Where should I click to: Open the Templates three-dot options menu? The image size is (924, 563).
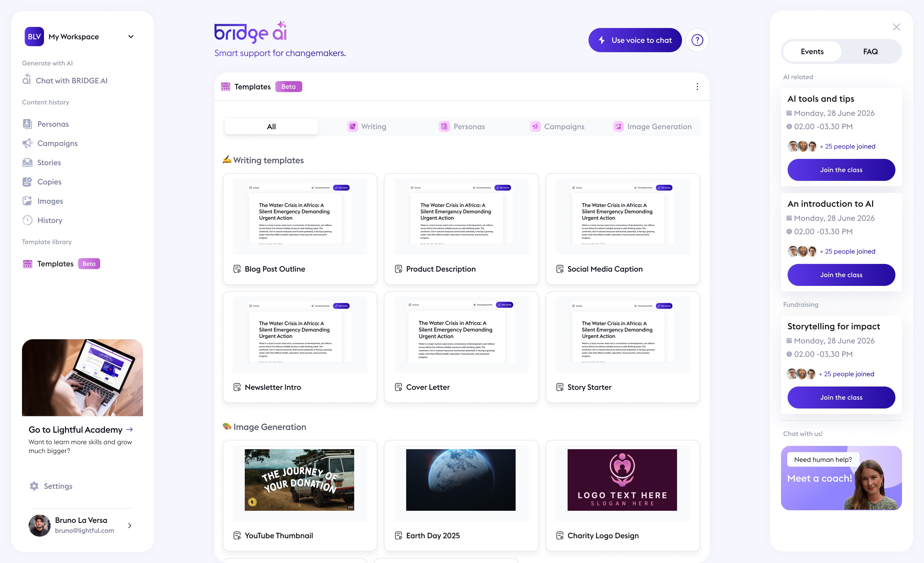(x=697, y=87)
